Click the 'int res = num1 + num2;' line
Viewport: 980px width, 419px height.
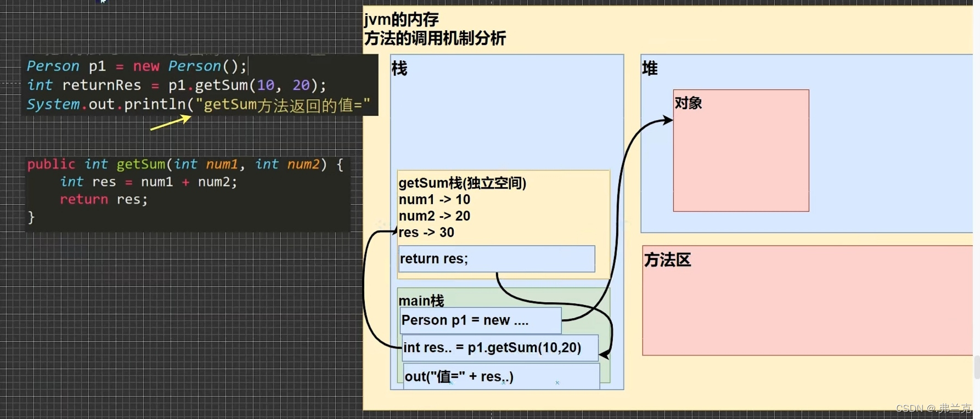(149, 182)
